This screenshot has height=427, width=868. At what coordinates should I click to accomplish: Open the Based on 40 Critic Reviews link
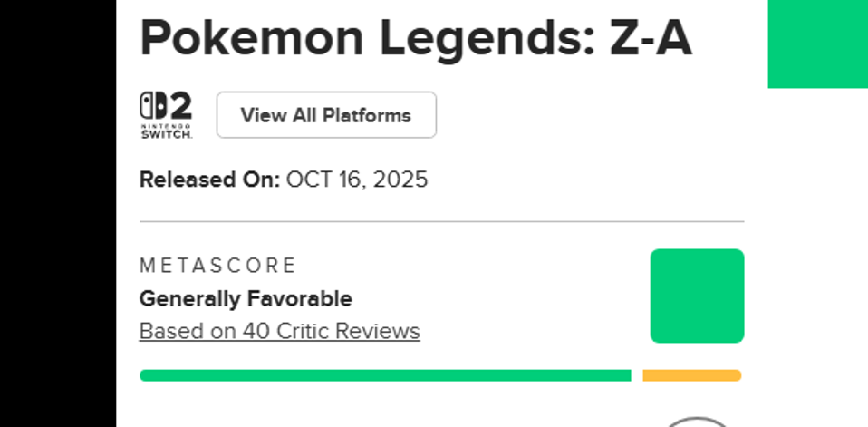[x=279, y=331]
